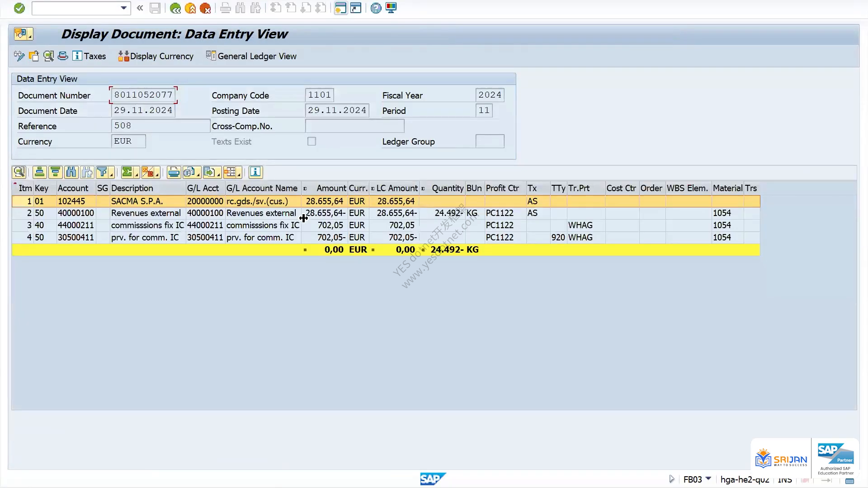Open the Views dropdown in grid toolbar
Image resolution: width=868 pixels, height=488 pixels.
click(192, 172)
